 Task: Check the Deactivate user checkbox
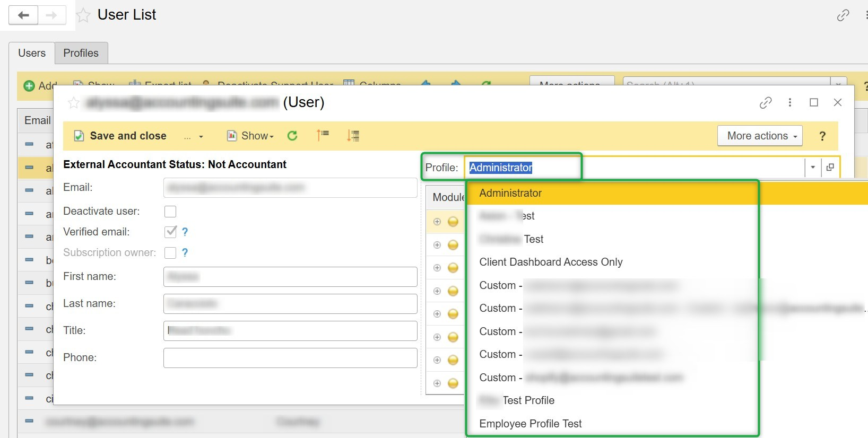coord(170,212)
